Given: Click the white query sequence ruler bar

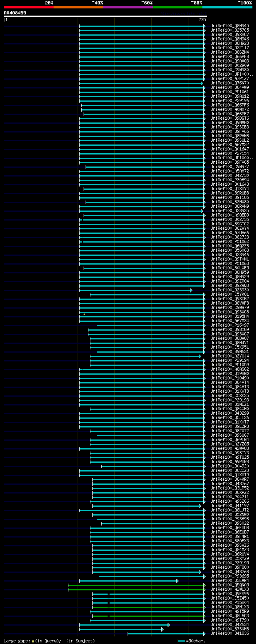Looking at the screenshot, I should tap(106, 16).
